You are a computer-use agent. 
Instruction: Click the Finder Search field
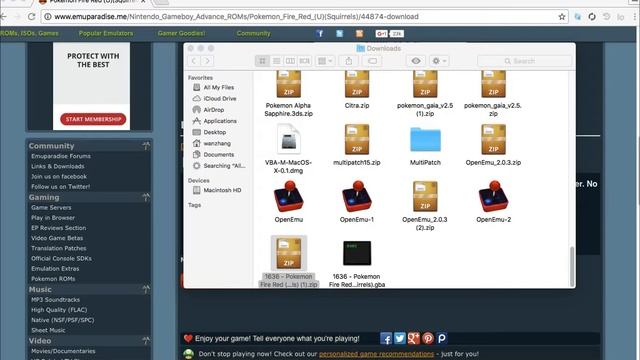[524, 61]
